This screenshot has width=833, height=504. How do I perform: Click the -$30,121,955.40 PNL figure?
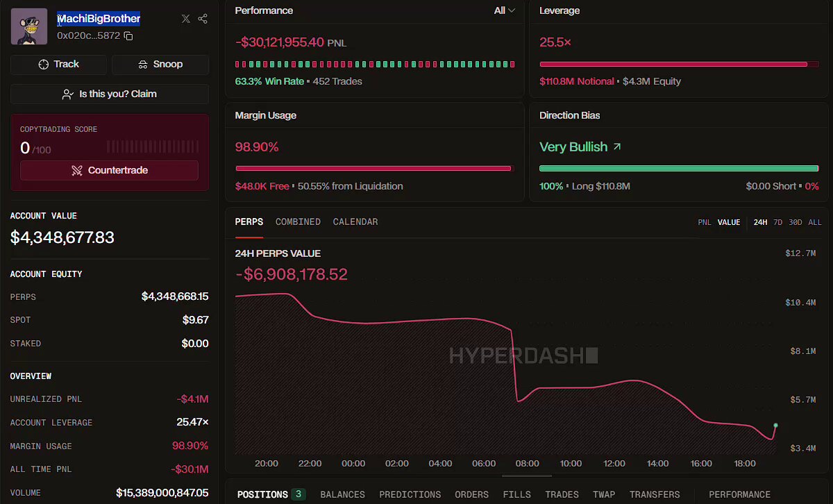(x=280, y=42)
